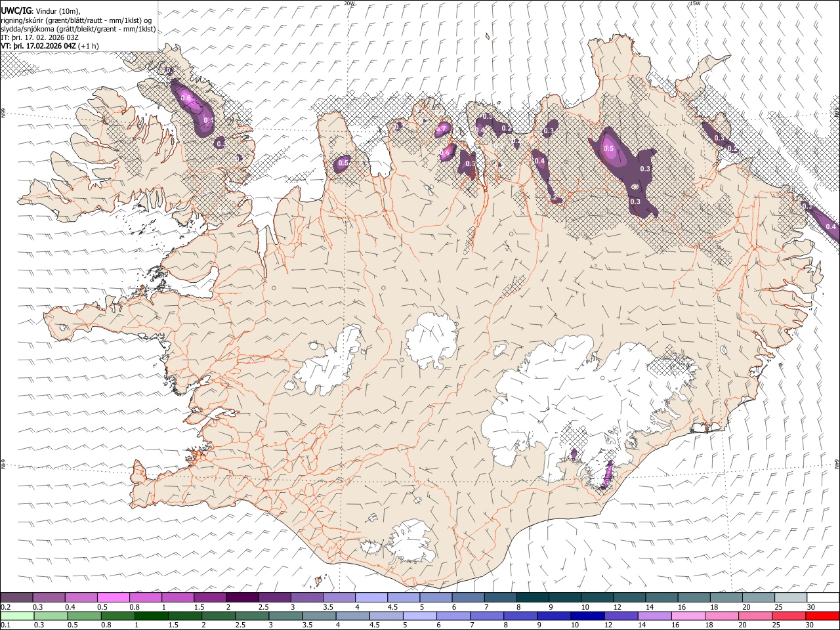This screenshot has height=630, width=840.
Task: Pick the light violet 14 swatch in the lower scale
Action: point(654,616)
